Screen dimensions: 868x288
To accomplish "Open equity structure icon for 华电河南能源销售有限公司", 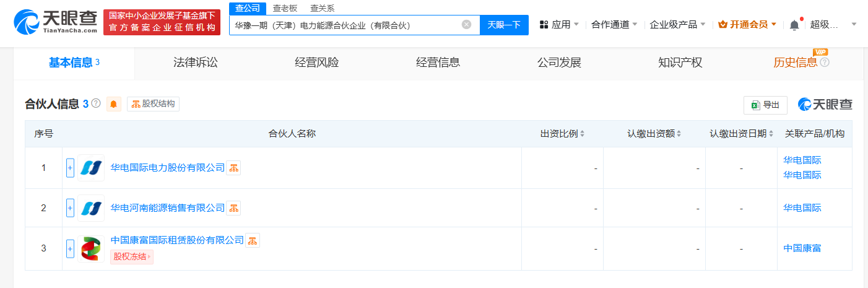I will pyautogui.click(x=233, y=208).
